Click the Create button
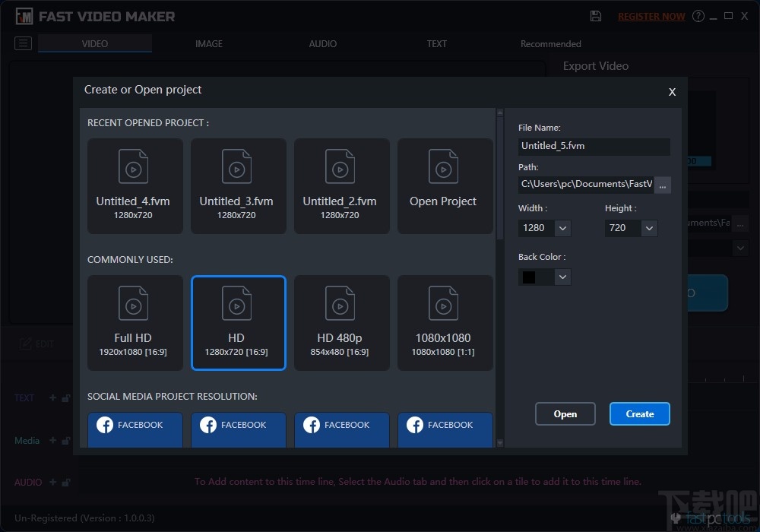 640,413
